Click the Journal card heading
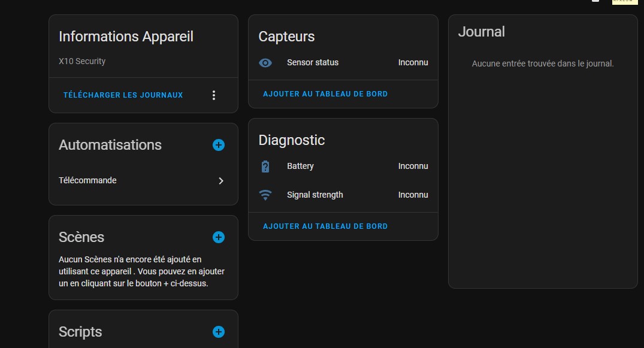 click(x=482, y=32)
